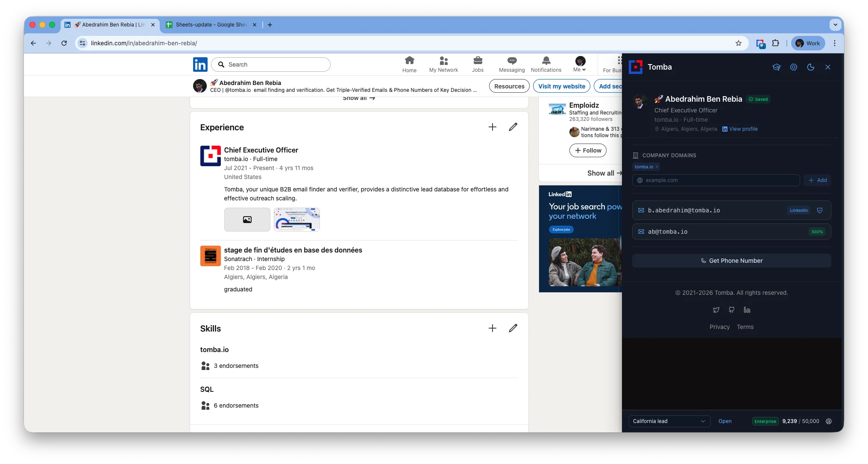Open Tomba tutorials via graduation cap icon

tap(776, 67)
